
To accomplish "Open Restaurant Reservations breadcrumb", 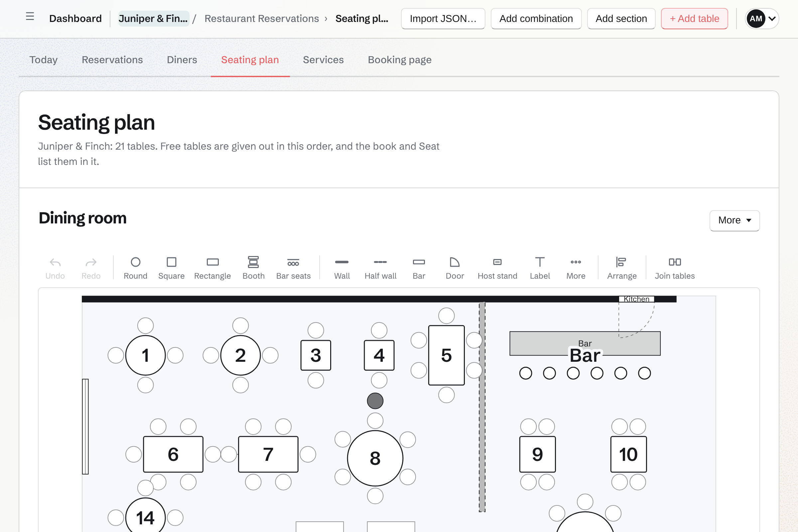I will (x=262, y=18).
